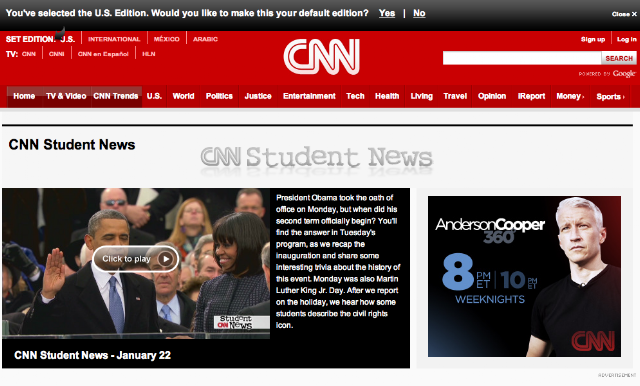This screenshot has height=386, width=640.
Task: Open the Health section
Action: (x=387, y=96)
